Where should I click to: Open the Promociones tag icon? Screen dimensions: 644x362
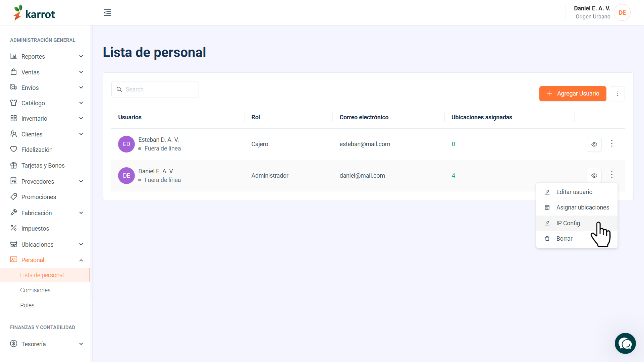tap(13, 197)
